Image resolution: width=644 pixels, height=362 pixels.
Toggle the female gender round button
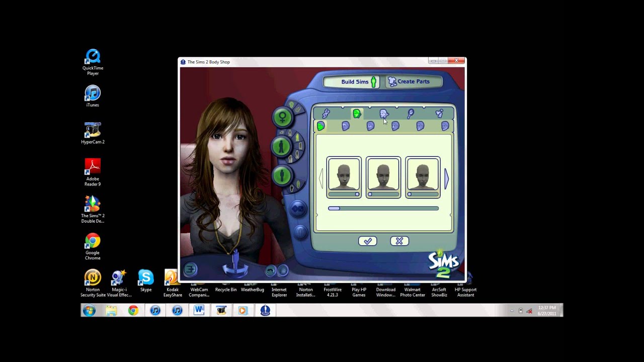click(282, 117)
